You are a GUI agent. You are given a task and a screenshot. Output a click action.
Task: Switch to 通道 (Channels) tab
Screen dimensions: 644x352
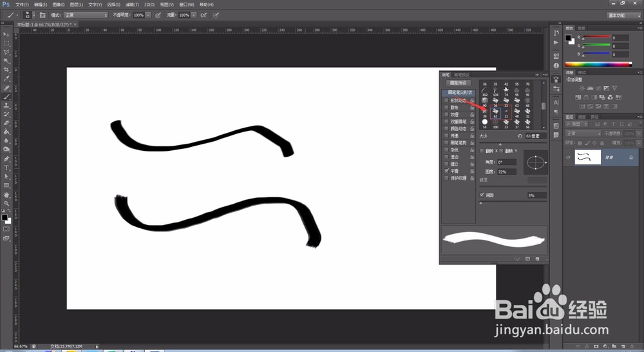pos(582,117)
